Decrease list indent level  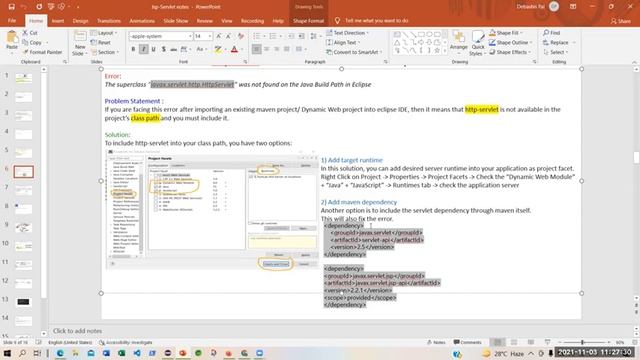(x=291, y=36)
